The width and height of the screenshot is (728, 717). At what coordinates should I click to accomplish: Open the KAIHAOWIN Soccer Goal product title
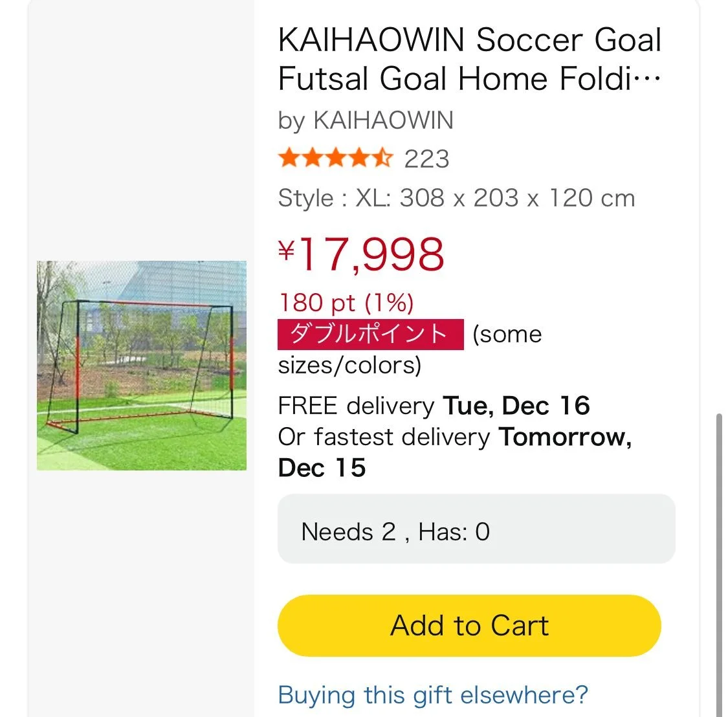(469, 59)
